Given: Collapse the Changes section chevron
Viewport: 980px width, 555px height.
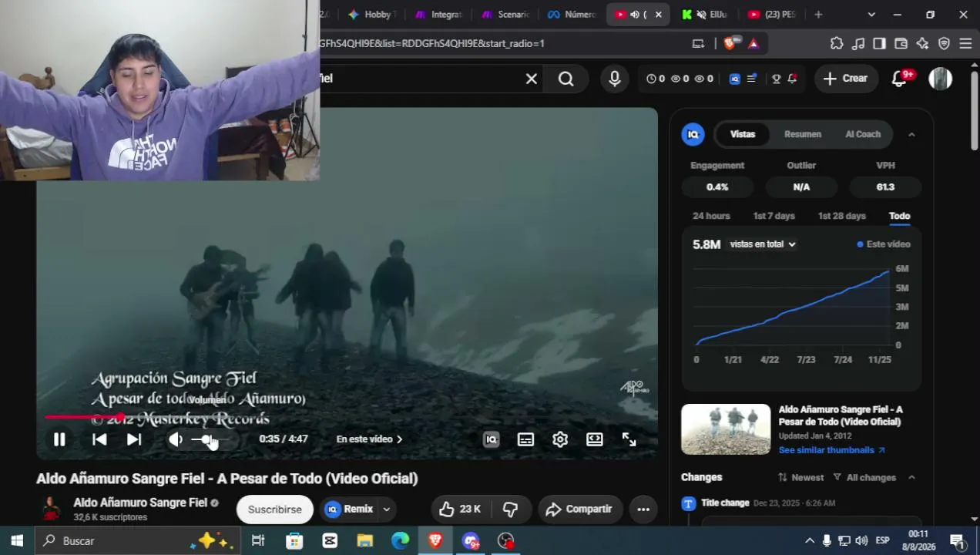Looking at the screenshot, I should 911,478.
